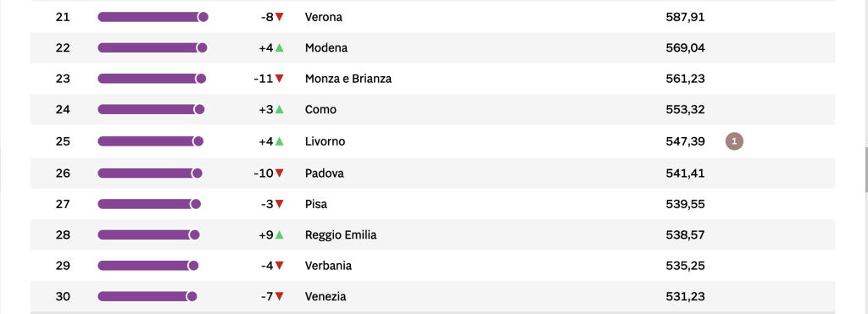Open the Livorno province name
The height and width of the screenshot is (314, 868).
[x=325, y=141]
